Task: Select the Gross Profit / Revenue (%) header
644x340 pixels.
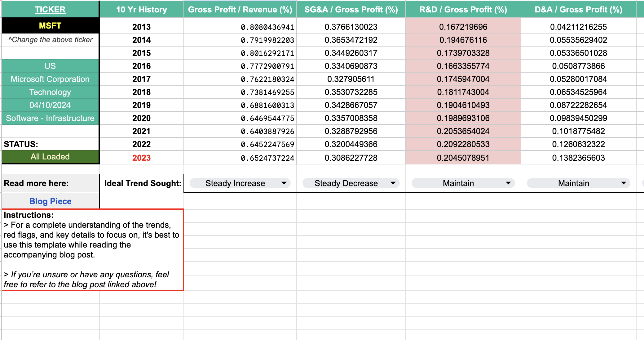Action: (240, 10)
